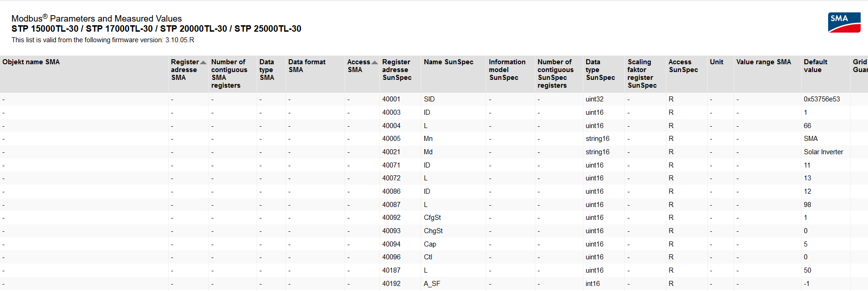Click Default value column header

point(815,66)
